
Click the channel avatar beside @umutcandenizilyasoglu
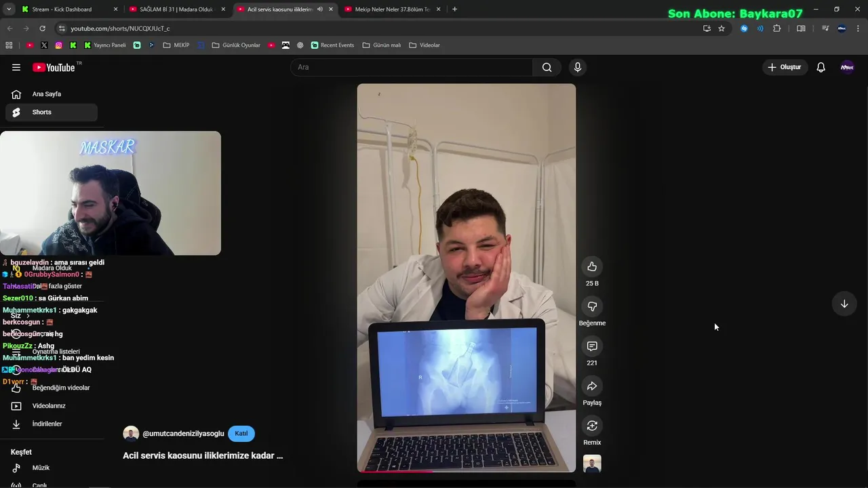[131, 434]
